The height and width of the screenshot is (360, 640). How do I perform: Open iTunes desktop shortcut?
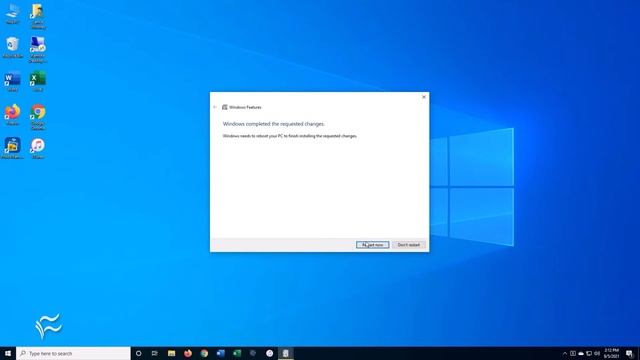click(x=38, y=148)
